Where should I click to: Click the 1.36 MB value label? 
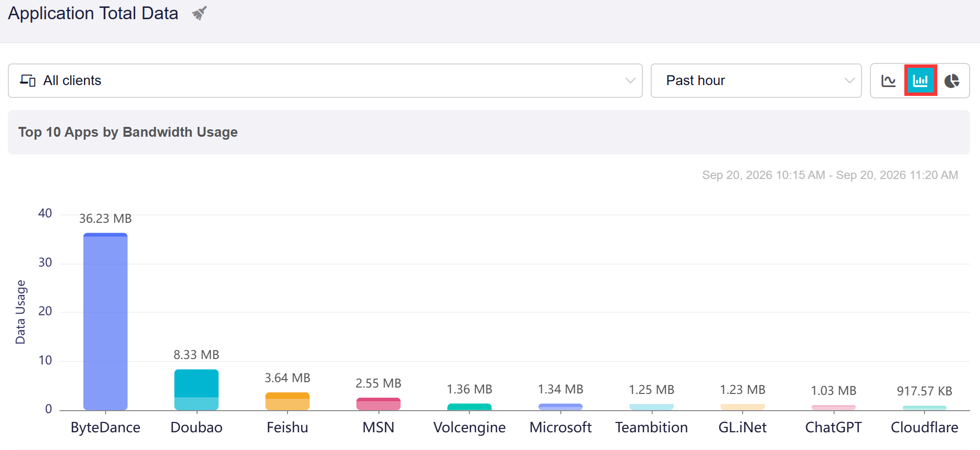(x=469, y=389)
